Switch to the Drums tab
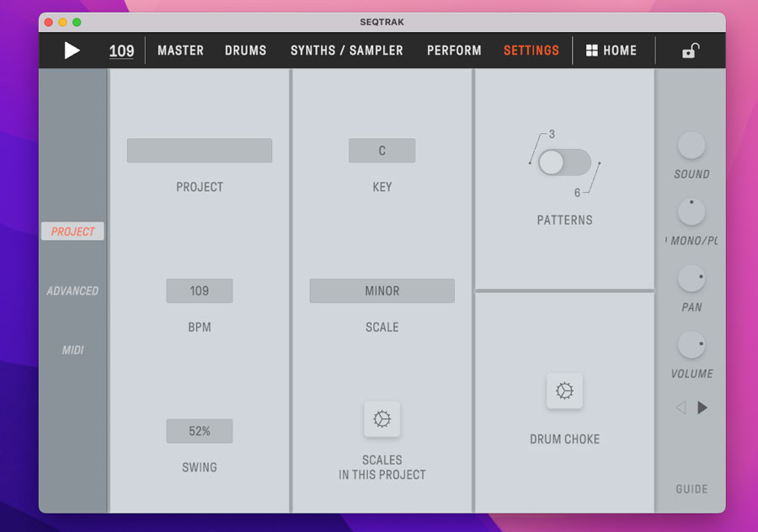The height and width of the screenshot is (532, 758). pyautogui.click(x=245, y=51)
